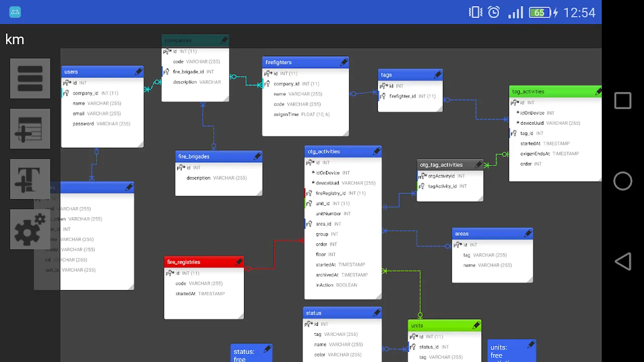The height and width of the screenshot is (362, 644).
Task: Edit the areas table via its pencil icon
Action: click(527, 233)
